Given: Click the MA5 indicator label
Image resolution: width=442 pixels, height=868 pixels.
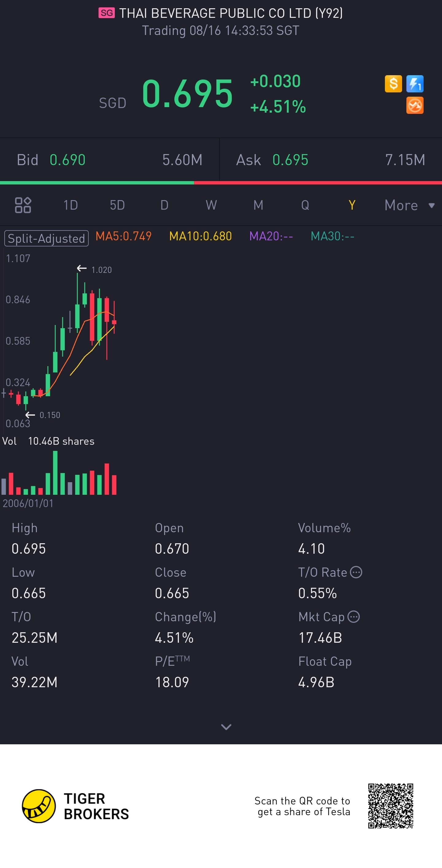Looking at the screenshot, I should point(123,236).
